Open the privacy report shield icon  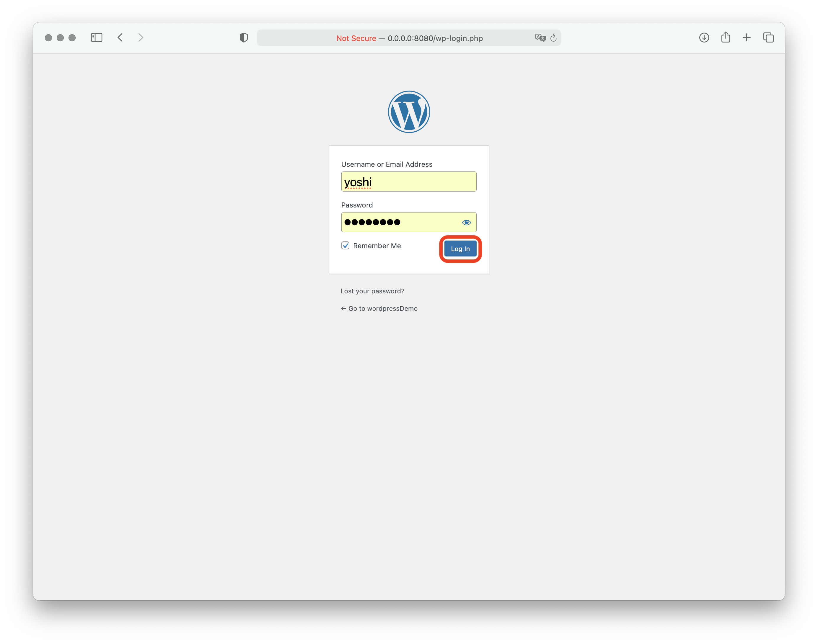click(244, 38)
